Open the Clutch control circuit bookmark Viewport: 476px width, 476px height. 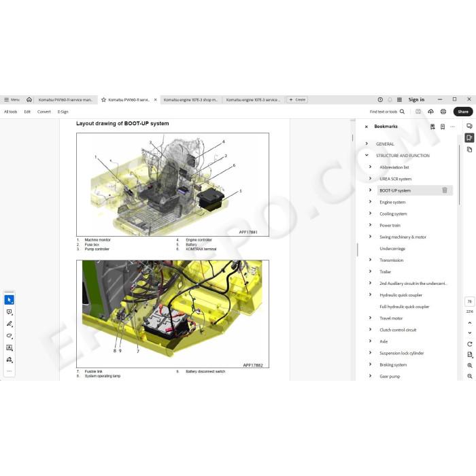[398, 330]
